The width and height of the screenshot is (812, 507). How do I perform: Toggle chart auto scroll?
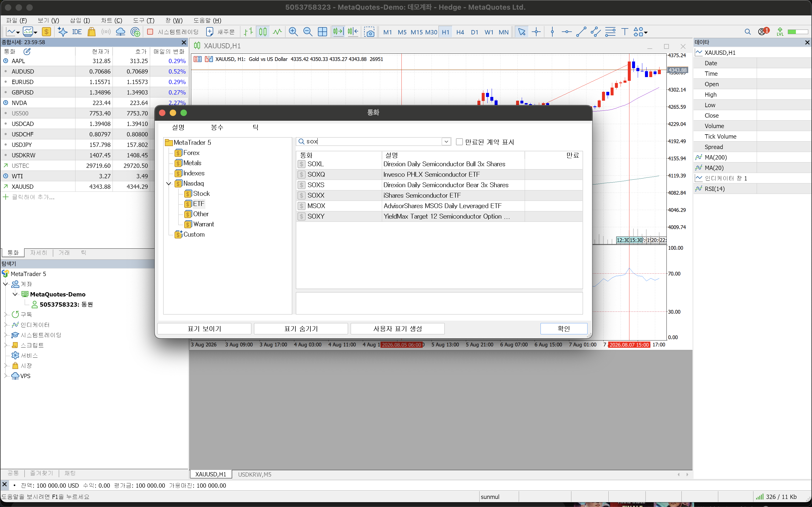[338, 32]
